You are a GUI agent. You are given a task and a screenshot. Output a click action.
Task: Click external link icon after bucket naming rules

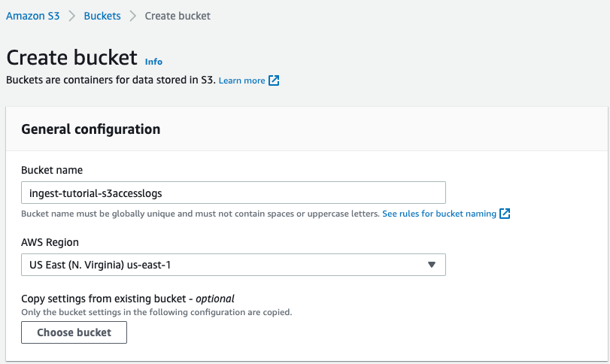(x=505, y=214)
